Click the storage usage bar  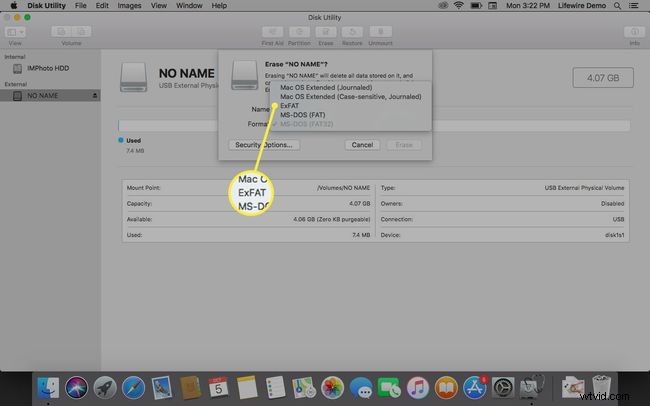[374, 126]
